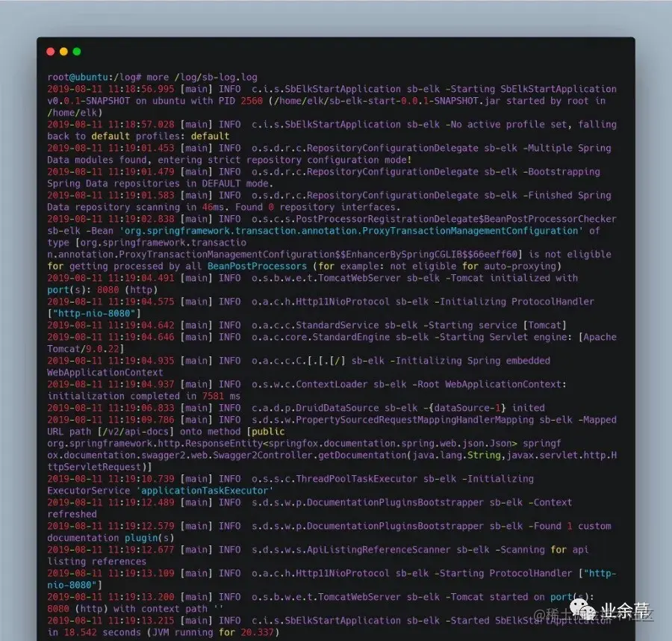This screenshot has width=672, height=641.
Task: Close the terminal window with the red button
Action: 51,52
